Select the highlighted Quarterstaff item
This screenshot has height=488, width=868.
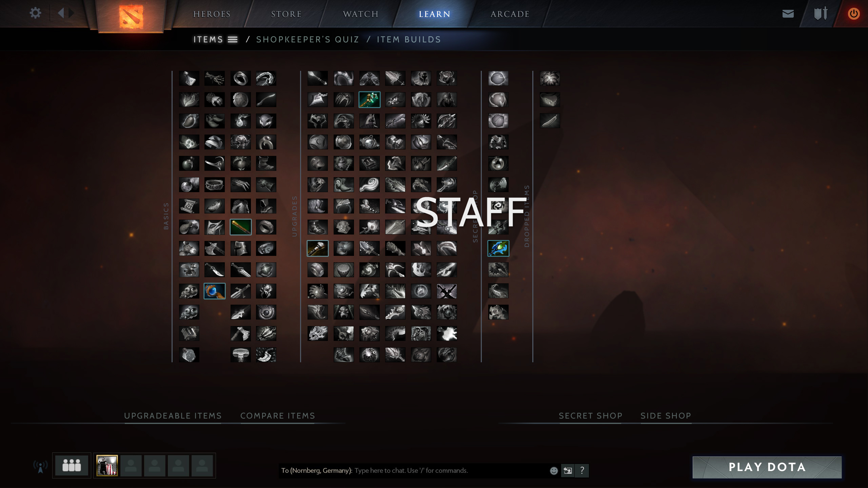(x=240, y=227)
